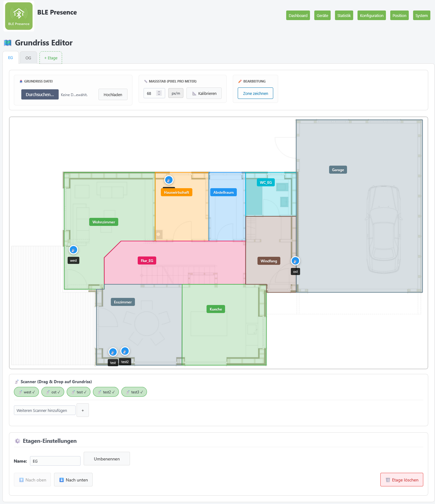Click the floor Name input field
435x504 pixels.
pos(55,461)
